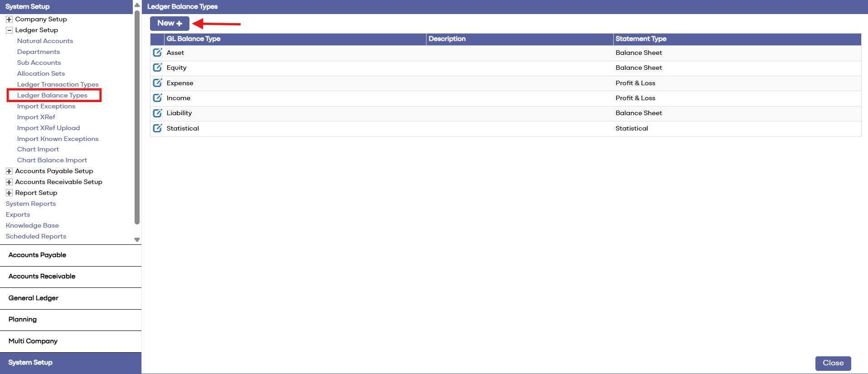Click Accounts Receivable Setup tree label
The image size is (868, 374).
(58, 182)
